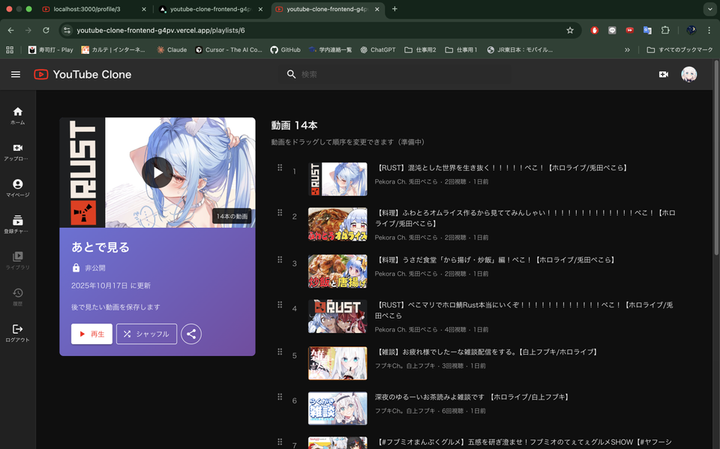Open title うさだ食堂「から揚げ・炒飯」編
Screen dimensions: 720x449
[x=495, y=260]
